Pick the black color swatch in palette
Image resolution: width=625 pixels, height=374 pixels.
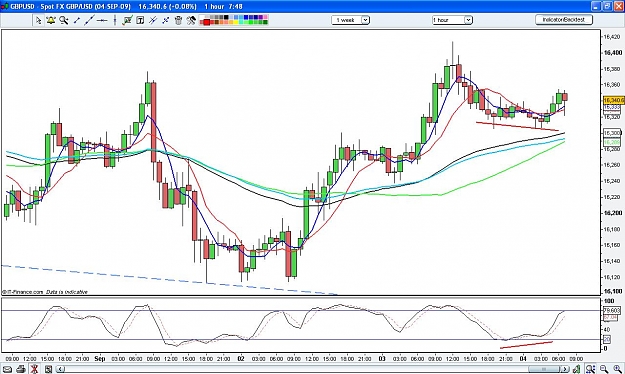coord(226,17)
